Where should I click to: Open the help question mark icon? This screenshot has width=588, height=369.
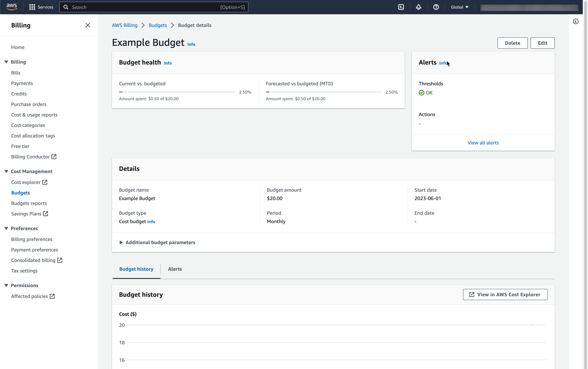pyautogui.click(x=436, y=7)
